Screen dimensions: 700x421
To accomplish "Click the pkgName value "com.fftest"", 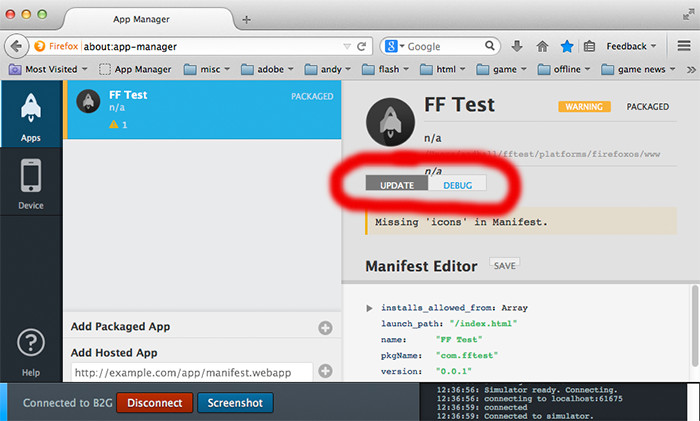I will click(467, 355).
